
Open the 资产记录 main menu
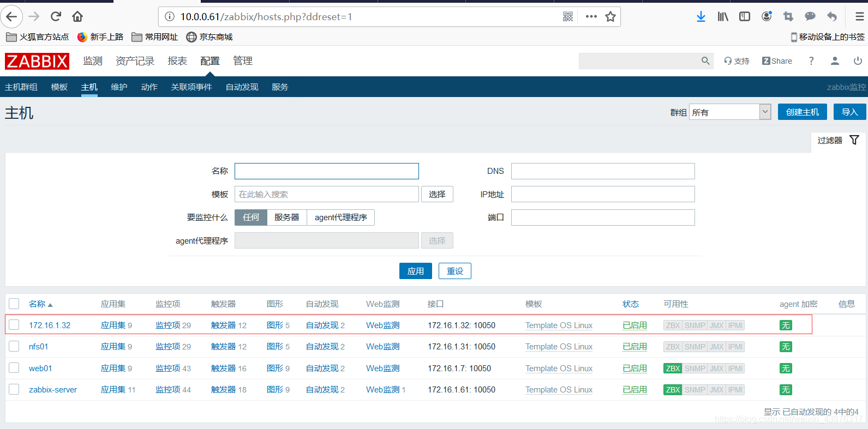coord(135,61)
